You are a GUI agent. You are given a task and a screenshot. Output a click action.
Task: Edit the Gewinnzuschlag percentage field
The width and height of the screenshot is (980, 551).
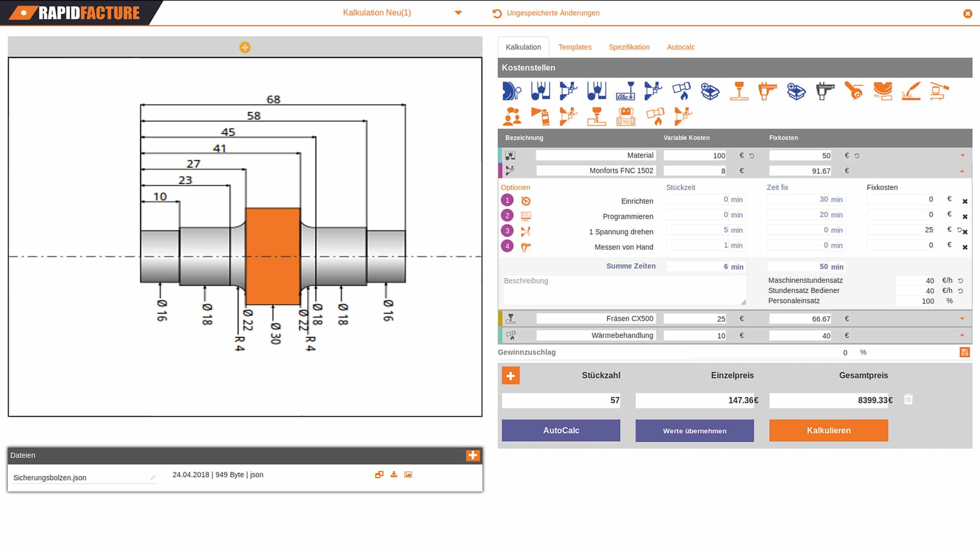768,353
